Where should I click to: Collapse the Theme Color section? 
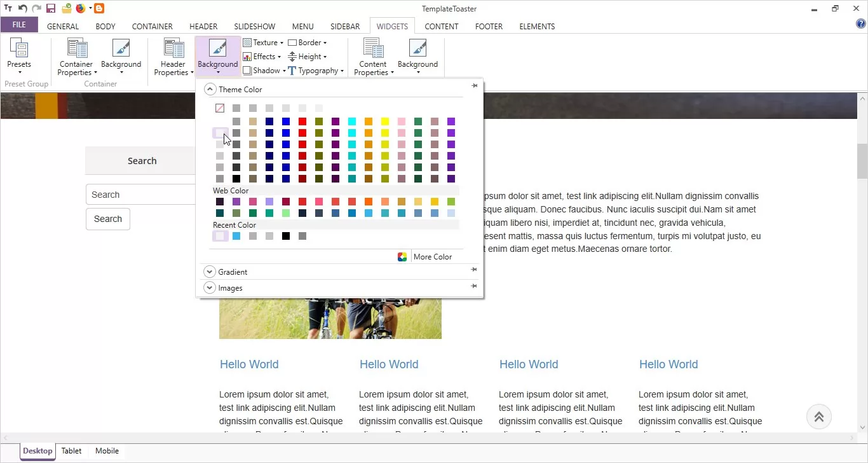click(x=210, y=90)
